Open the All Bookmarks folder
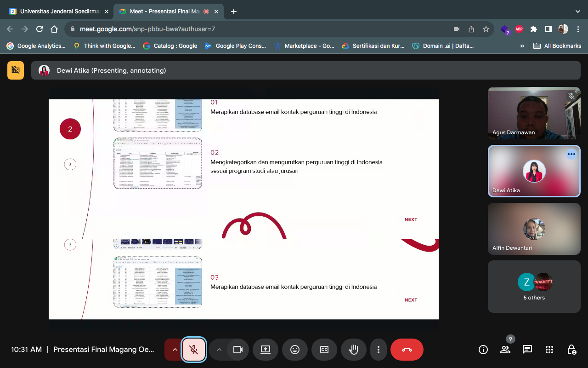Viewport: 588px width, 368px height. pyautogui.click(x=557, y=46)
